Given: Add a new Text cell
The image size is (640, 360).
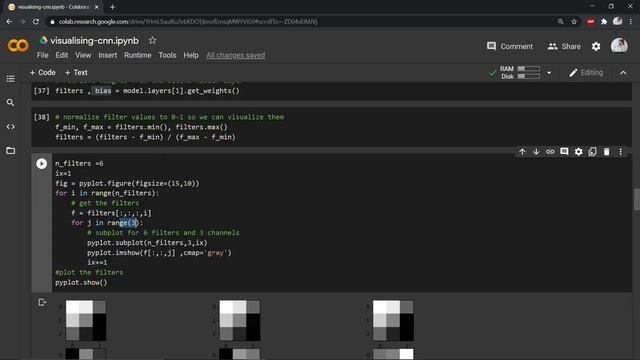Looking at the screenshot, I should coord(76,73).
